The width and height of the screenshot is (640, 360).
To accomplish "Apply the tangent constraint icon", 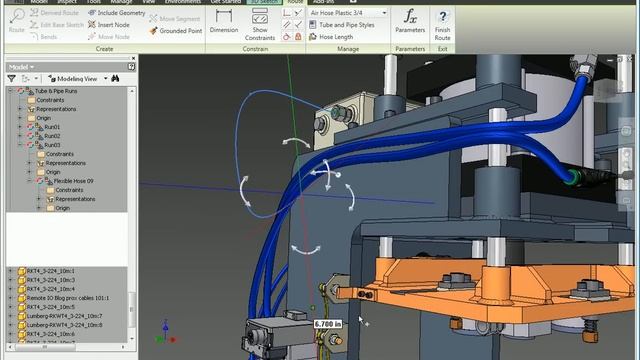I will tap(287, 37).
